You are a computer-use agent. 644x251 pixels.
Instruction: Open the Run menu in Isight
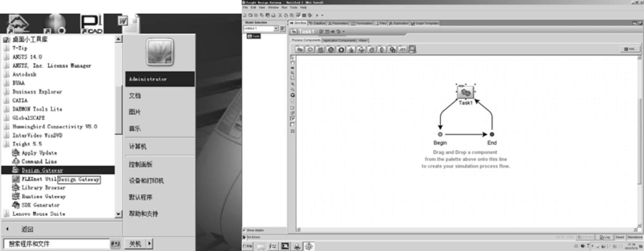[284, 8]
